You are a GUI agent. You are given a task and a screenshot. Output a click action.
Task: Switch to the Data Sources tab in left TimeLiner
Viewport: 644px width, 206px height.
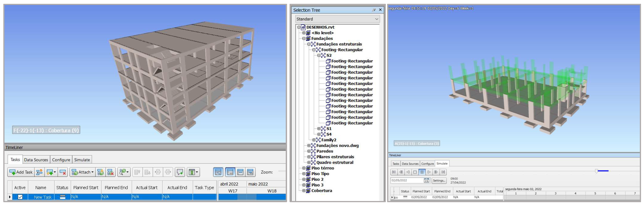36,160
